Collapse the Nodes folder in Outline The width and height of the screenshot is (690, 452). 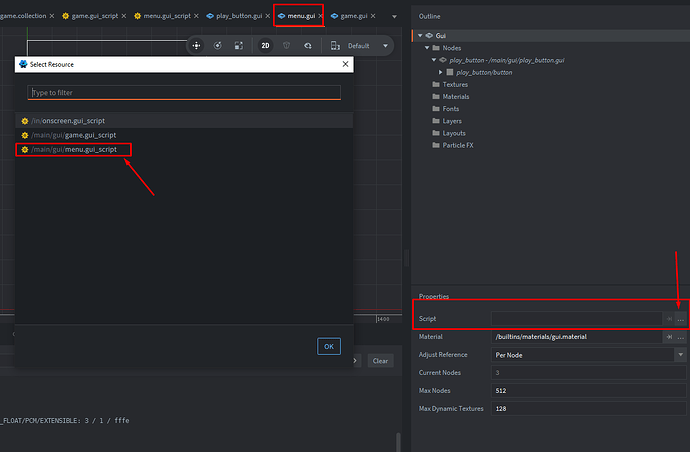tap(427, 48)
